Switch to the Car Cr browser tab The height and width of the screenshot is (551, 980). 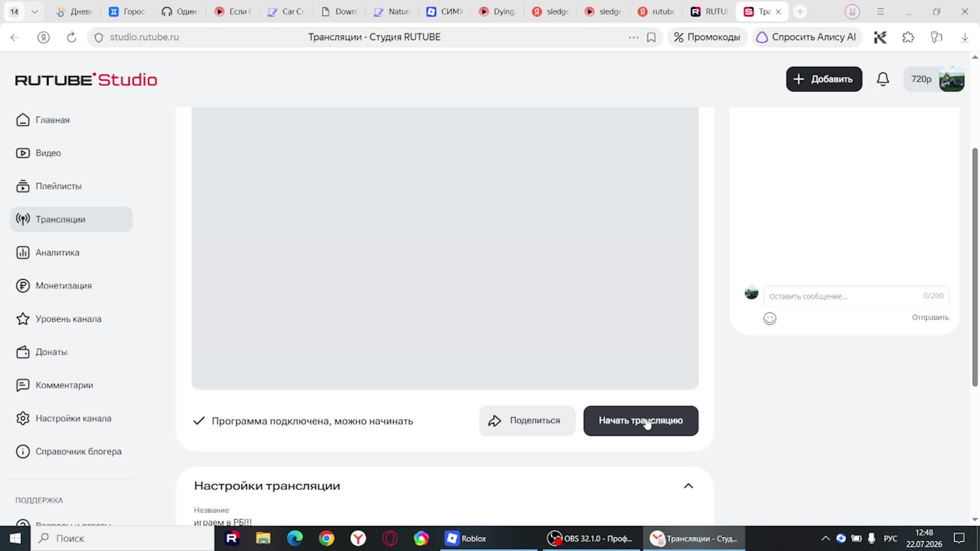pos(286,11)
